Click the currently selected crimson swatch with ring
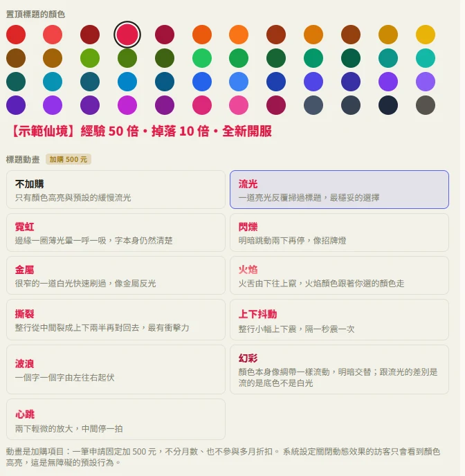Screen dimensions: 465x476 pyautogui.click(x=127, y=35)
